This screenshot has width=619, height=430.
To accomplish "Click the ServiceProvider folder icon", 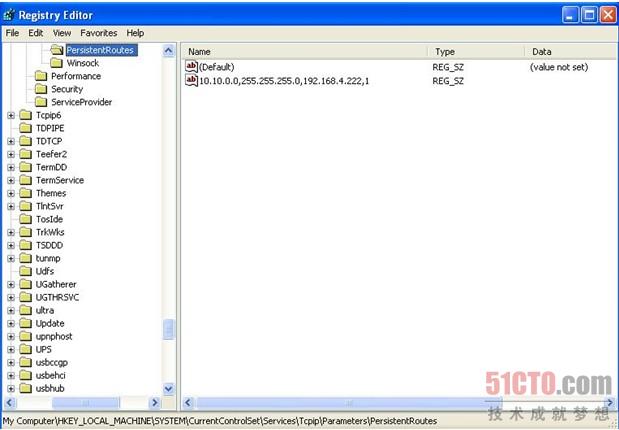I will 41,102.
